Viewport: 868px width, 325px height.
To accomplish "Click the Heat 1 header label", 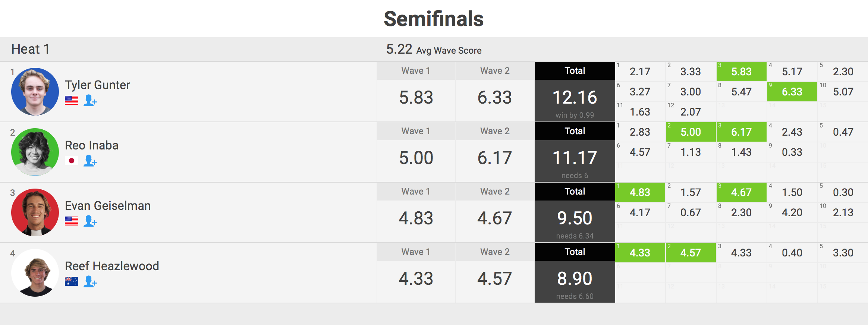I will coord(31,49).
